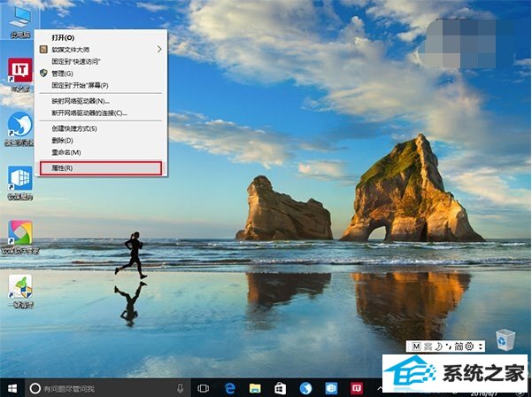Viewport: 532px width, 397px height.
Task: Click the M icon on the IME bar
Action: coord(416,346)
